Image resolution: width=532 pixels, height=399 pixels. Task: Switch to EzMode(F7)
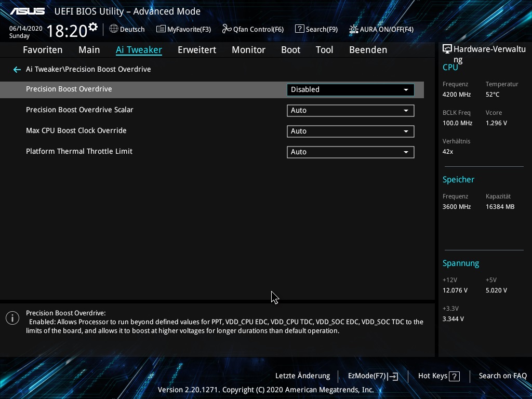coord(367,376)
